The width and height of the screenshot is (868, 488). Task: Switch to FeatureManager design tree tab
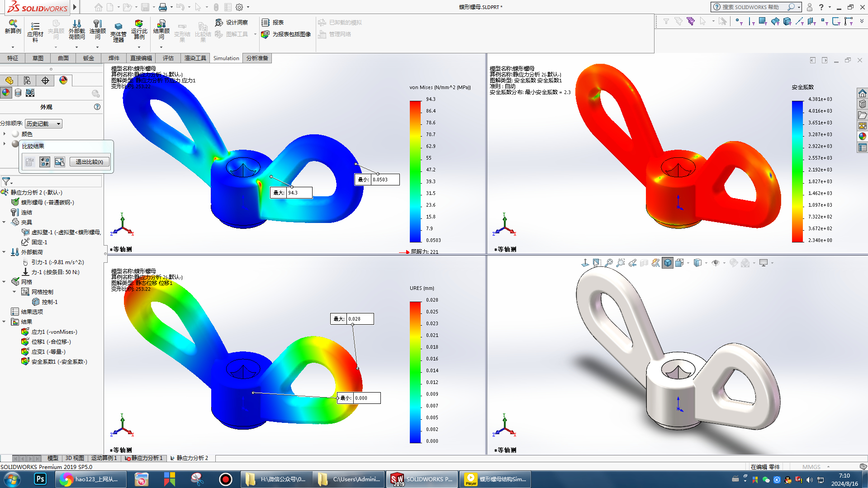pos(9,81)
